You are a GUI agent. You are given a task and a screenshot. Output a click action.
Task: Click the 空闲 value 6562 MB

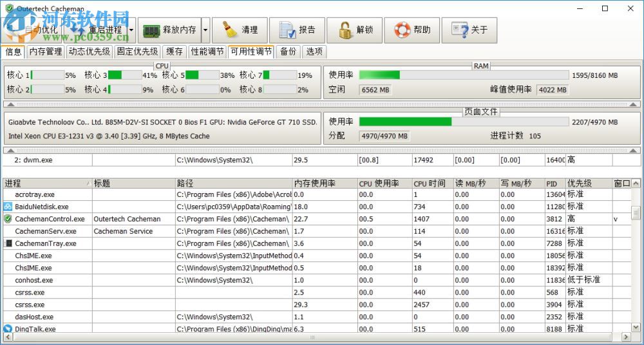pyautogui.click(x=375, y=90)
